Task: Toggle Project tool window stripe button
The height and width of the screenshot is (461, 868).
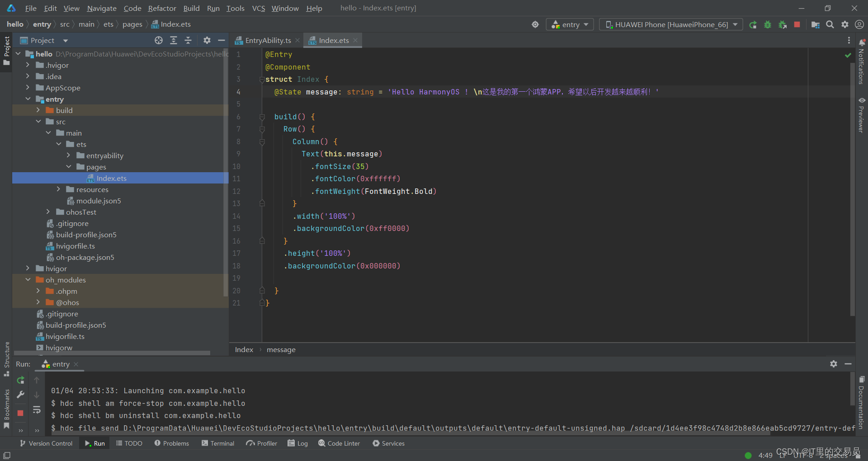Action: (6, 51)
